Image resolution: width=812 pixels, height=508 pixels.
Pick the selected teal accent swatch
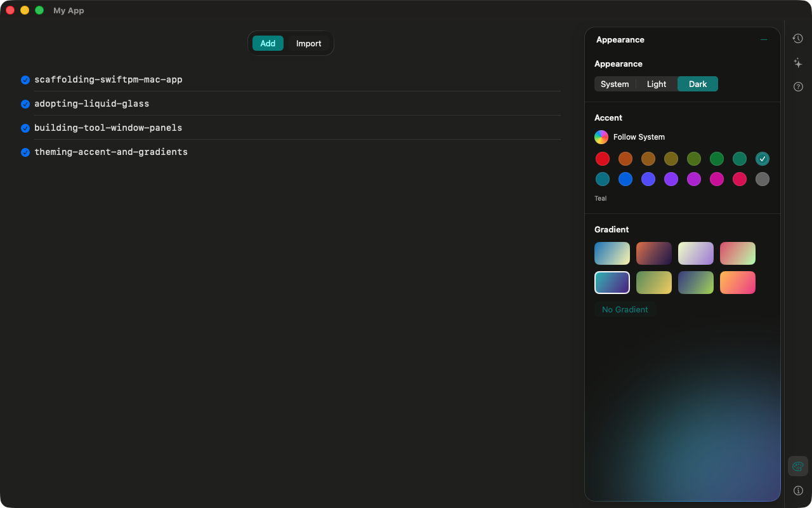tap(763, 159)
